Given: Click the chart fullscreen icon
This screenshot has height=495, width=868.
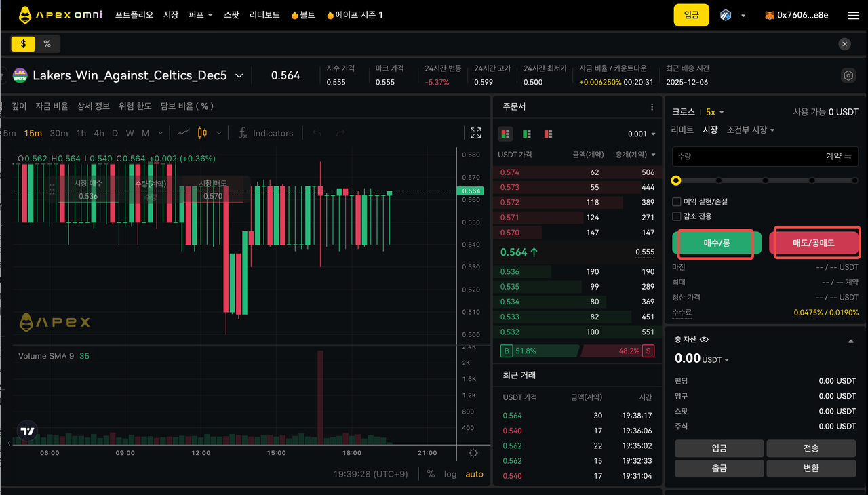Looking at the screenshot, I should click(x=476, y=133).
